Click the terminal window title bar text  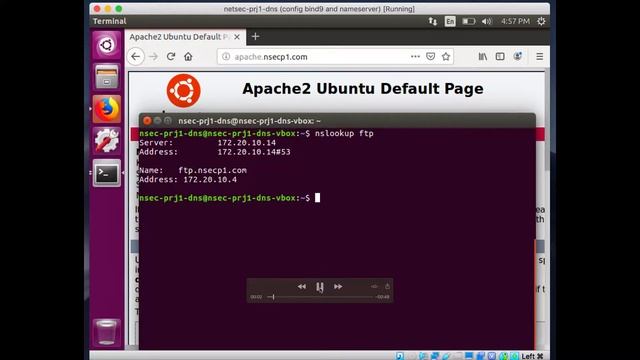coord(249,121)
